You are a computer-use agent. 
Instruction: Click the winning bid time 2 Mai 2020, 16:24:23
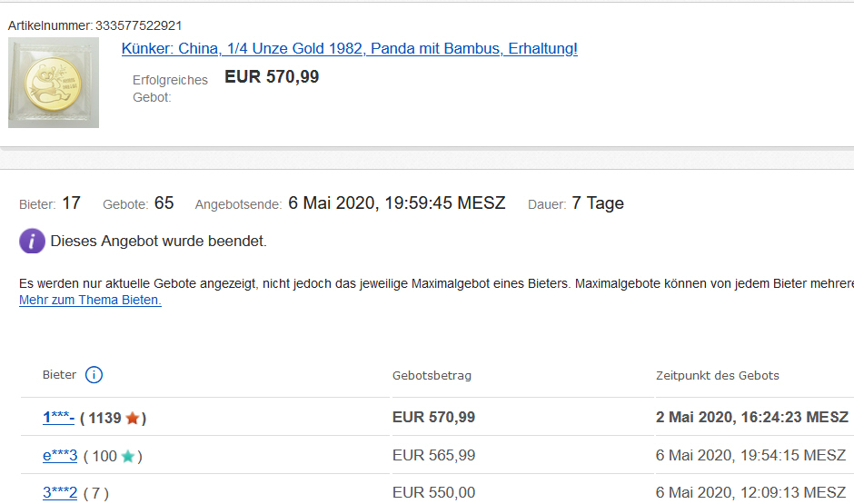point(751,418)
